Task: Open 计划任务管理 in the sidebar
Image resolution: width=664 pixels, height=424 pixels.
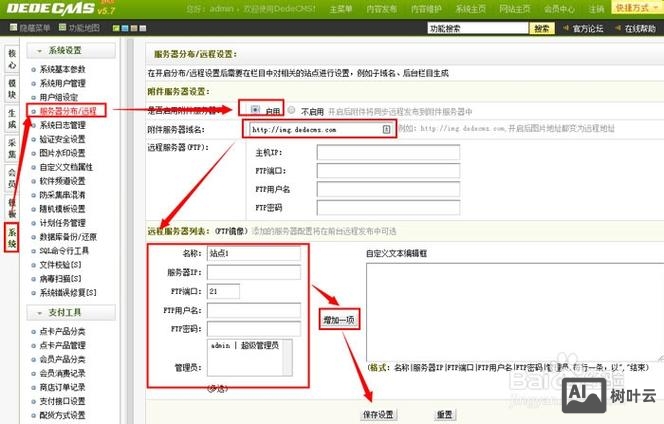Action: coord(63,223)
